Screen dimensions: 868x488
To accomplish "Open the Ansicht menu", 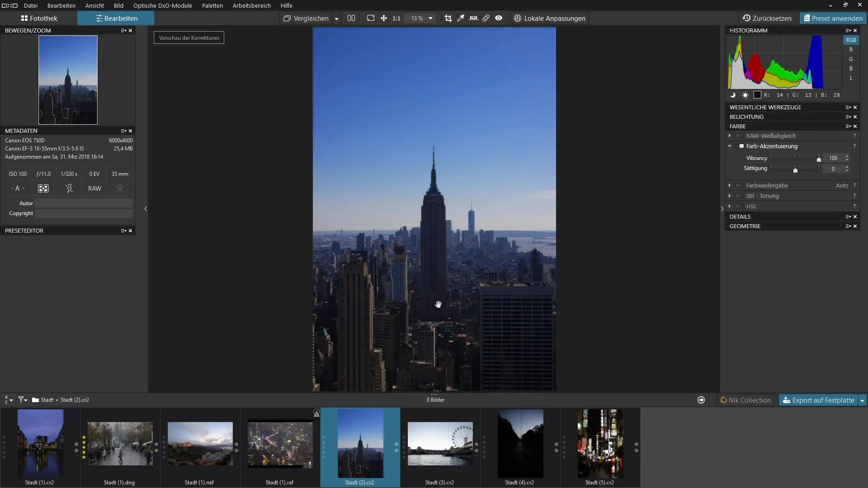I will (94, 5).
